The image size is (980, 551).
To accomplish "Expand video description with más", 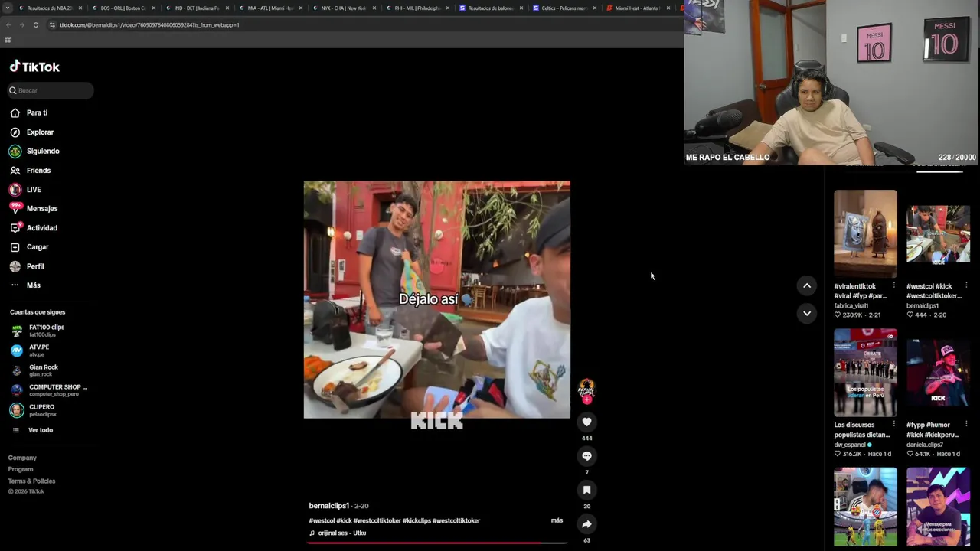I will click(557, 520).
